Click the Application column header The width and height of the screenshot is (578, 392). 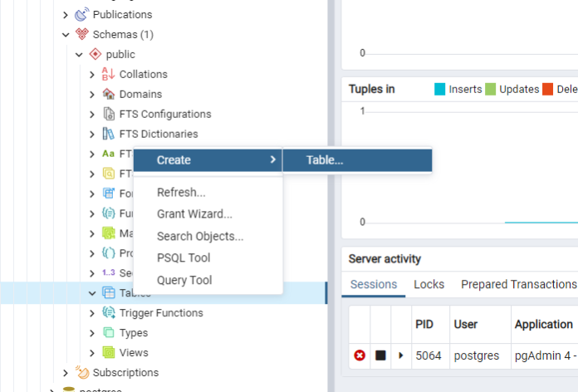[544, 324]
